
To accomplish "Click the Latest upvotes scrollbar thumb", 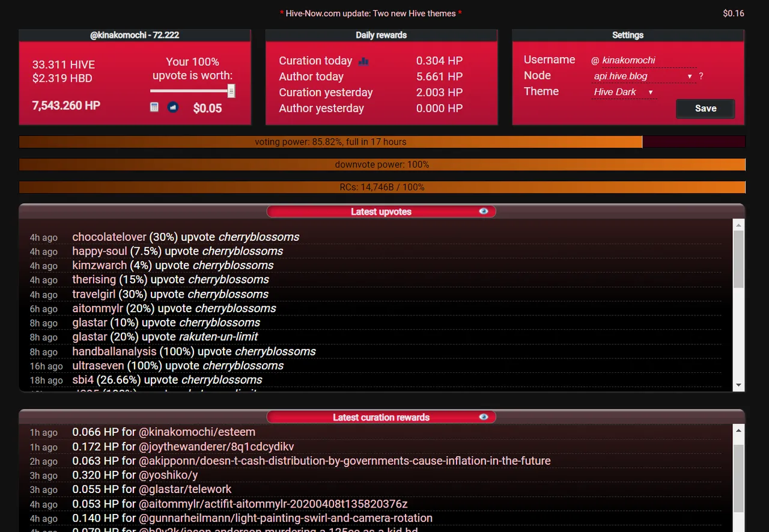I will pyautogui.click(x=739, y=259).
